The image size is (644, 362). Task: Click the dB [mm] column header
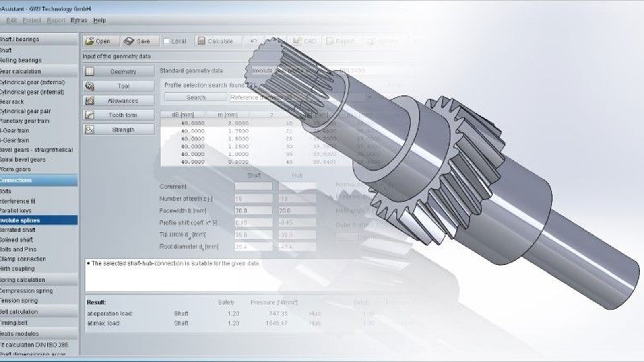[183, 115]
